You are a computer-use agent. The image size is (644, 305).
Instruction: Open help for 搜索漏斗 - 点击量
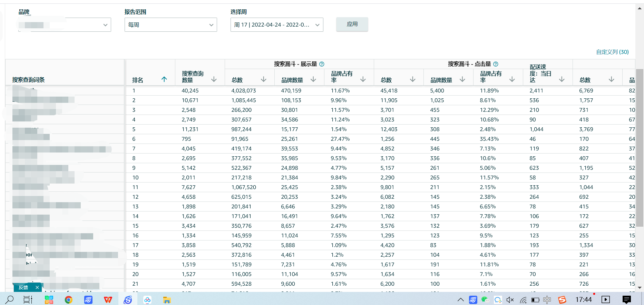point(496,64)
